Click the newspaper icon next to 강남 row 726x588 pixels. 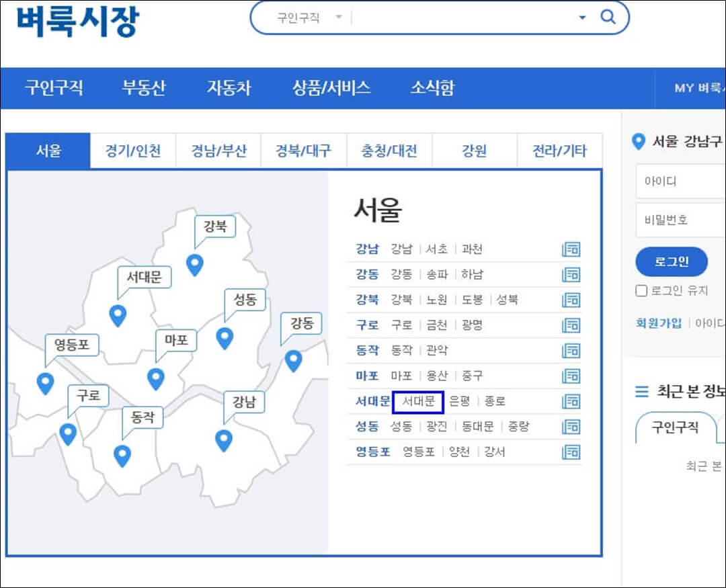571,249
